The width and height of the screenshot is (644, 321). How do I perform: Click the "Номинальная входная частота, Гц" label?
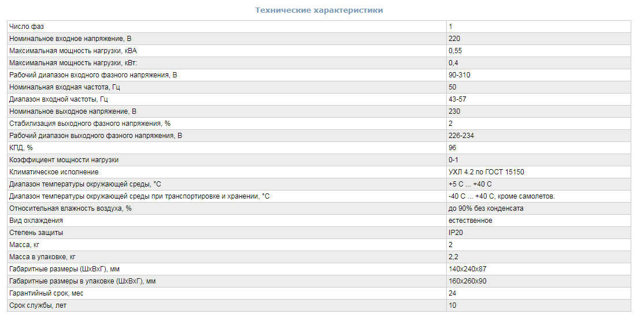coord(65,87)
